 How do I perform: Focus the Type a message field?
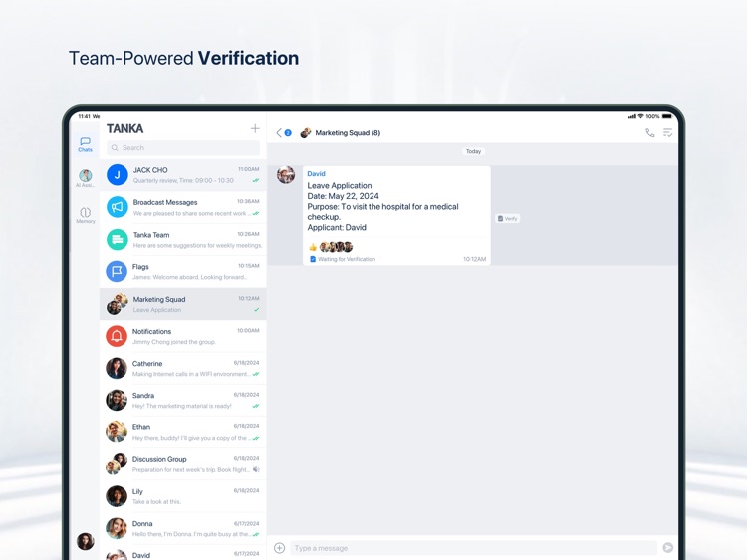point(473,548)
